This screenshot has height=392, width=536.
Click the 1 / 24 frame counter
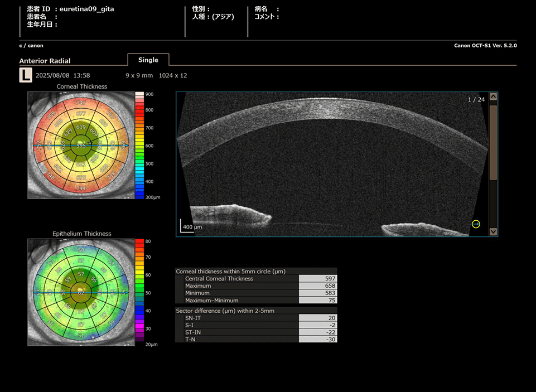point(476,99)
